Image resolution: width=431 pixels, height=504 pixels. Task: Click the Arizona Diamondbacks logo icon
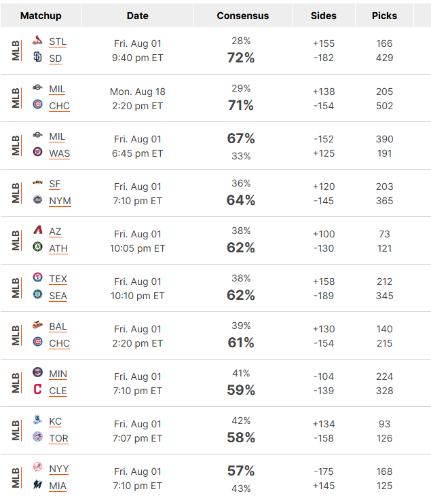point(37,230)
